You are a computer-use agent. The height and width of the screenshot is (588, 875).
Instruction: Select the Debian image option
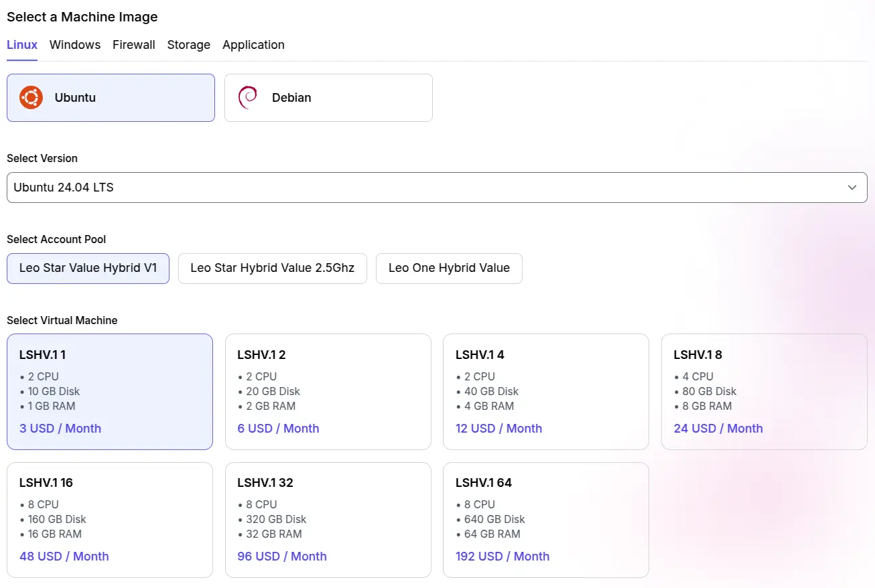(x=328, y=98)
